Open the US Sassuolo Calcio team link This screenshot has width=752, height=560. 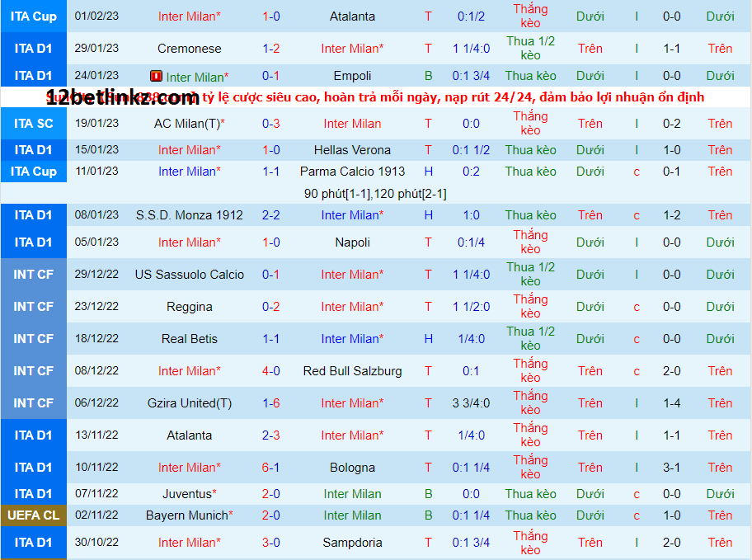[x=189, y=275]
